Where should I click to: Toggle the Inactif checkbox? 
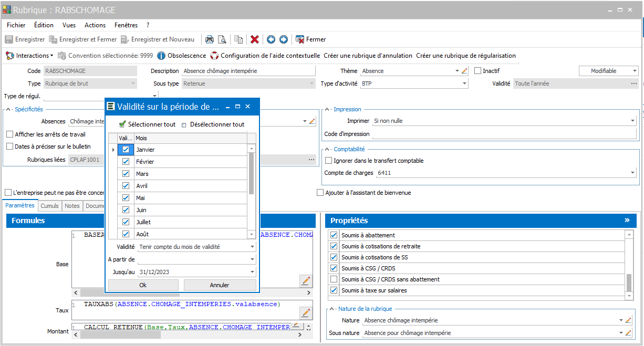tap(478, 71)
